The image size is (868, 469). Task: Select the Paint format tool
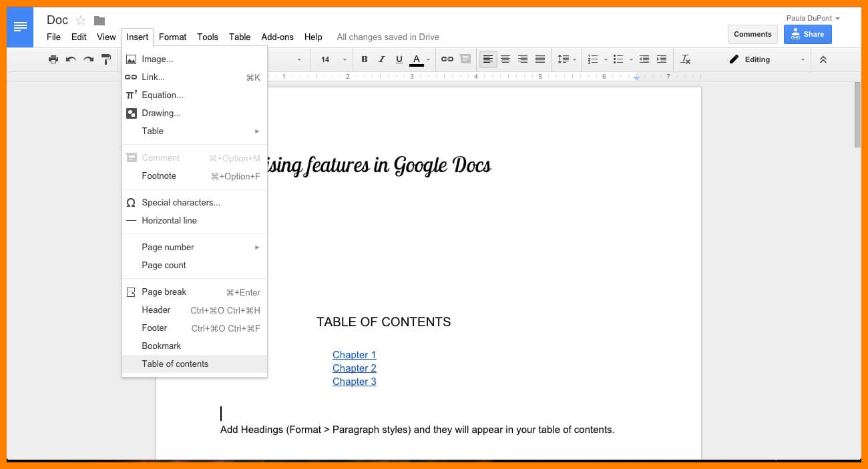click(106, 59)
